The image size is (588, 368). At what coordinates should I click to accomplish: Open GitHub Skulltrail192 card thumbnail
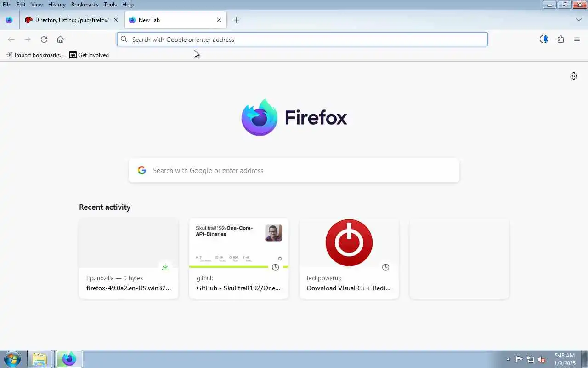239,243
